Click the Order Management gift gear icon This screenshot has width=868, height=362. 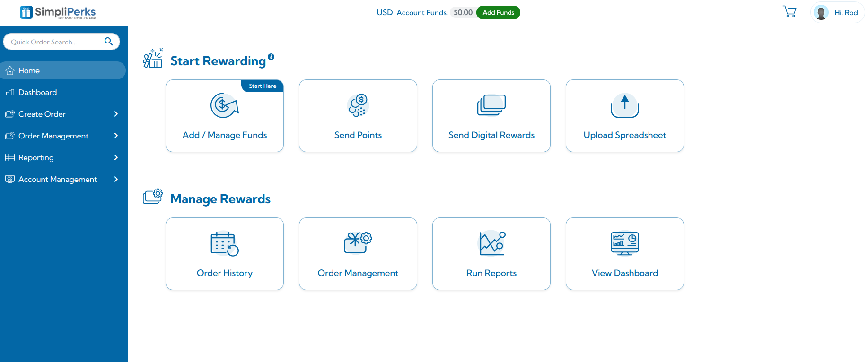click(x=358, y=243)
